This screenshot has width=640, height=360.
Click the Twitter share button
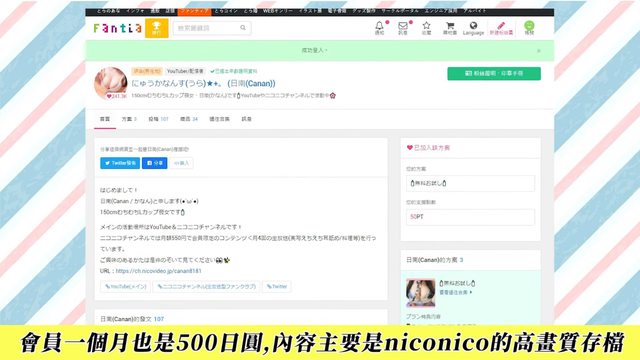(x=120, y=163)
